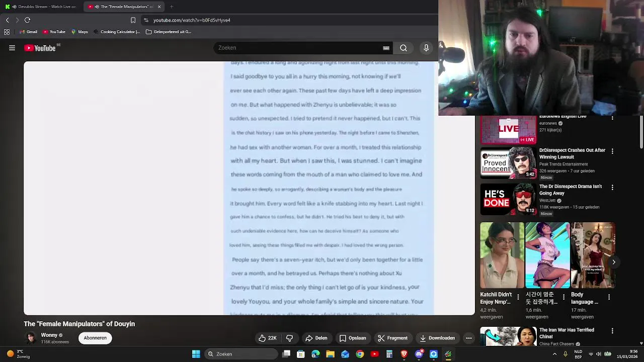Open options menu for Iran War video
This screenshot has height=362, width=644.
pyautogui.click(x=612, y=331)
